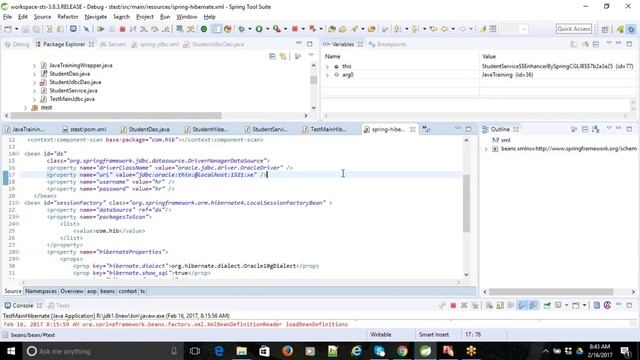640x360 pixels.
Task: Click the New file toolbar icon
Action: coord(8,29)
